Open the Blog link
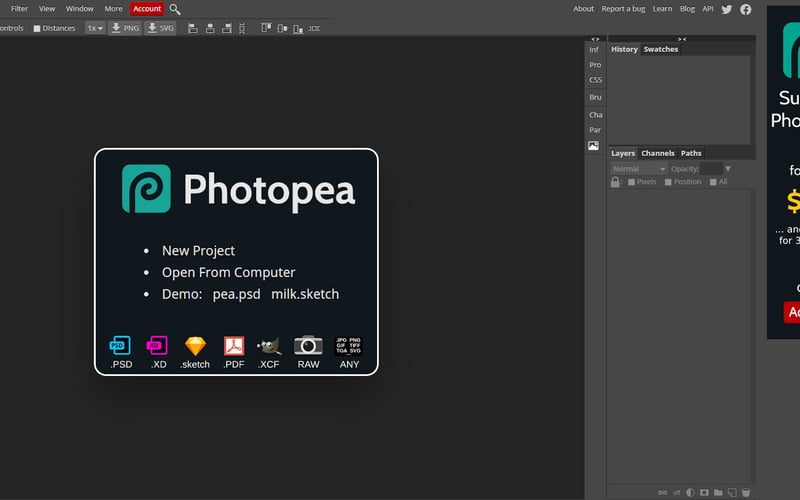Image resolution: width=800 pixels, height=500 pixels. click(687, 9)
